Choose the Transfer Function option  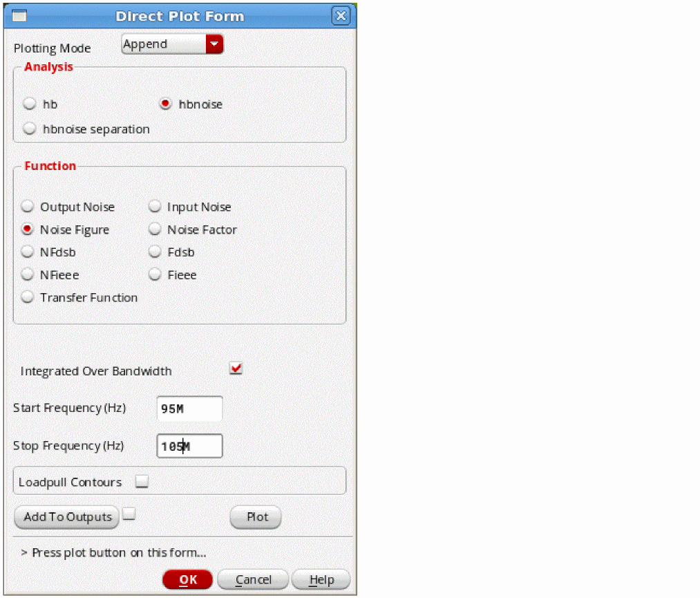28,297
